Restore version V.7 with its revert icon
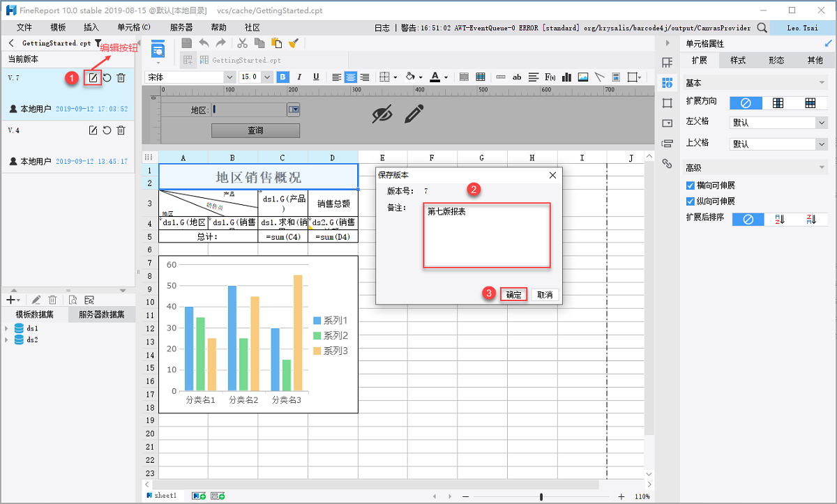Viewport: 837px width, 504px height. pos(107,78)
